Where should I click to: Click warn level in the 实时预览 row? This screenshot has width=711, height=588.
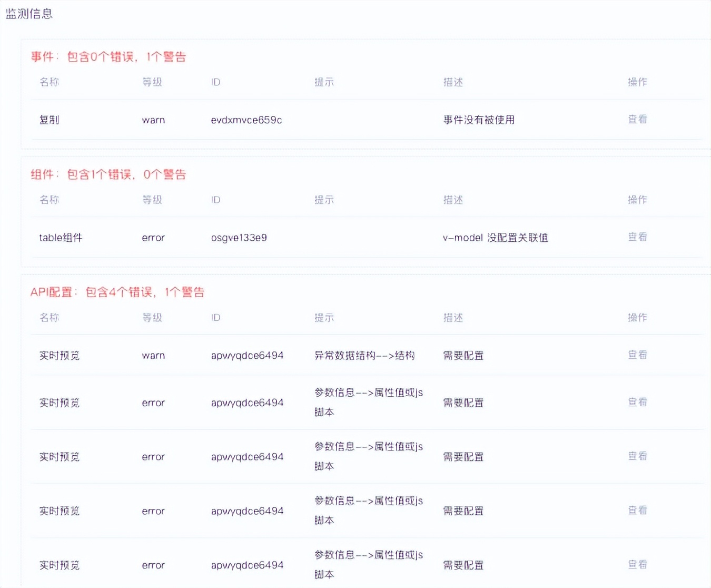[x=153, y=356]
